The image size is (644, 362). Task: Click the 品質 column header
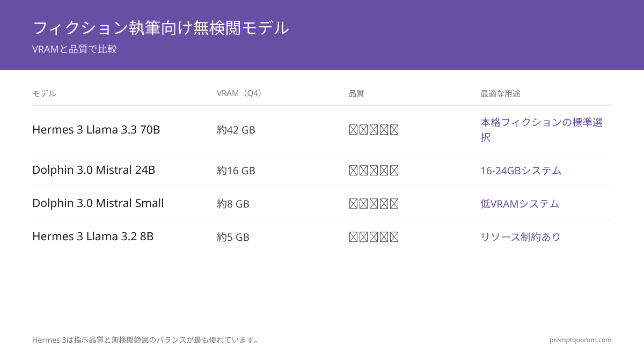coord(356,93)
